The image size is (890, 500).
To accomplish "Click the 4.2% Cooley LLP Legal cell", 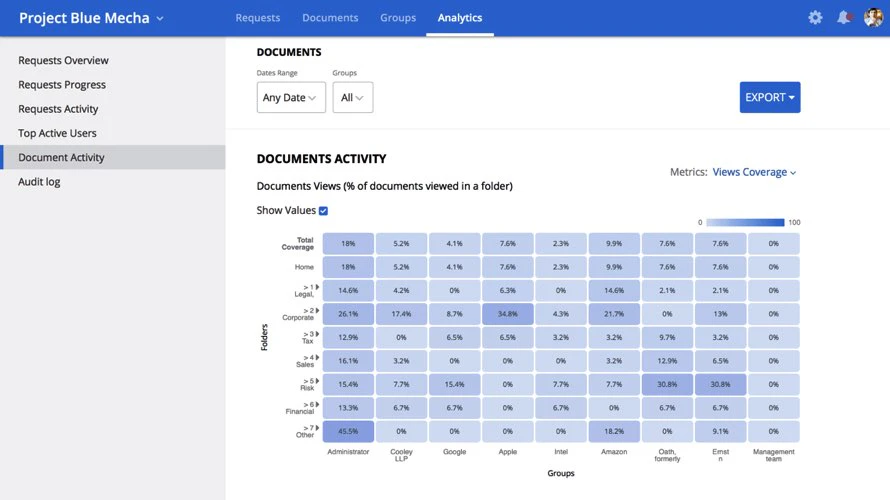I will pos(401,290).
